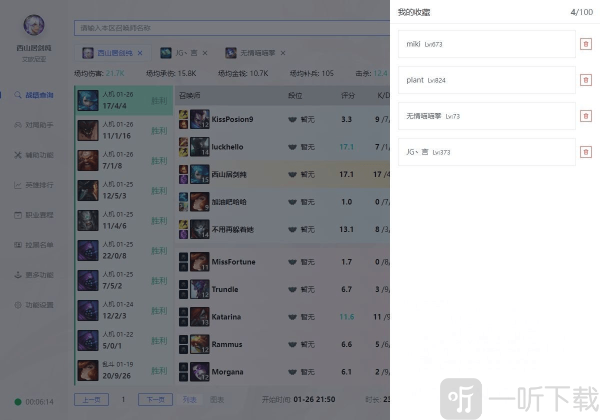Click player name Morgana
Screen dimensions: 600x420
pos(227,372)
